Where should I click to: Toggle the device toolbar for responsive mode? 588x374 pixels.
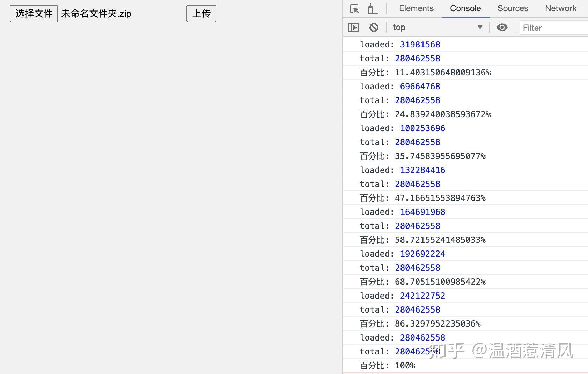point(372,8)
